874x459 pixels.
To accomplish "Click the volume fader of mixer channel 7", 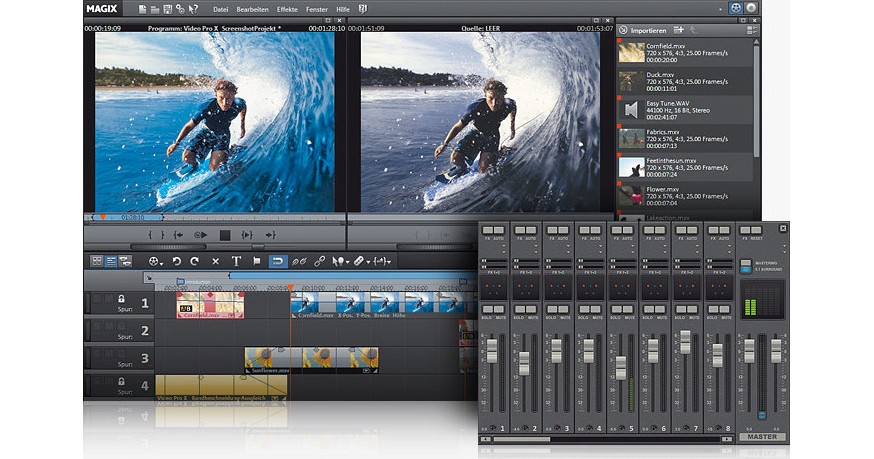I will click(x=685, y=341).
